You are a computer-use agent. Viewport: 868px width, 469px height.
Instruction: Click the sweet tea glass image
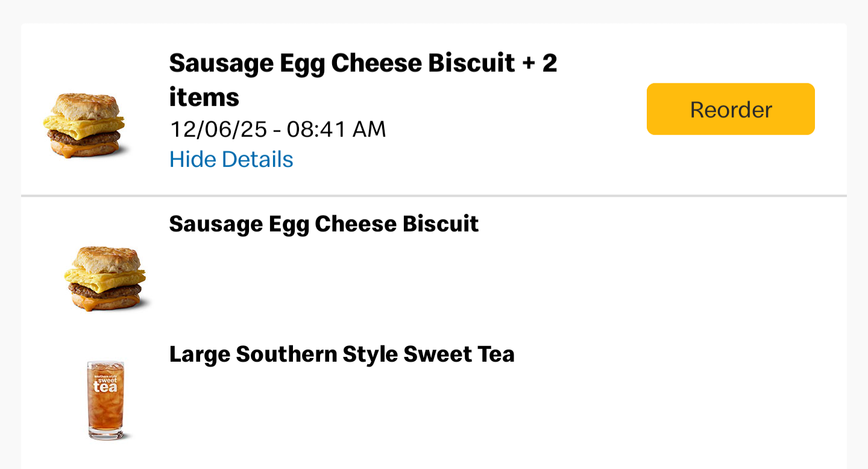coord(105,399)
